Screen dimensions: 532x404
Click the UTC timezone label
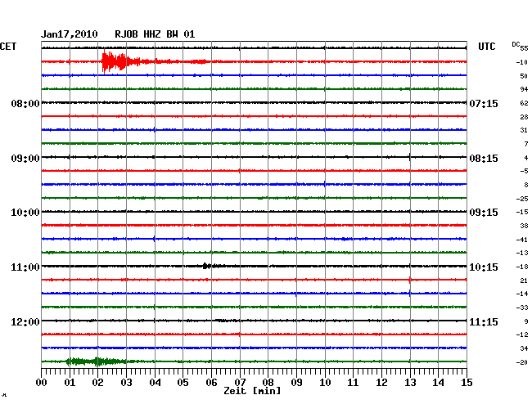click(x=486, y=47)
